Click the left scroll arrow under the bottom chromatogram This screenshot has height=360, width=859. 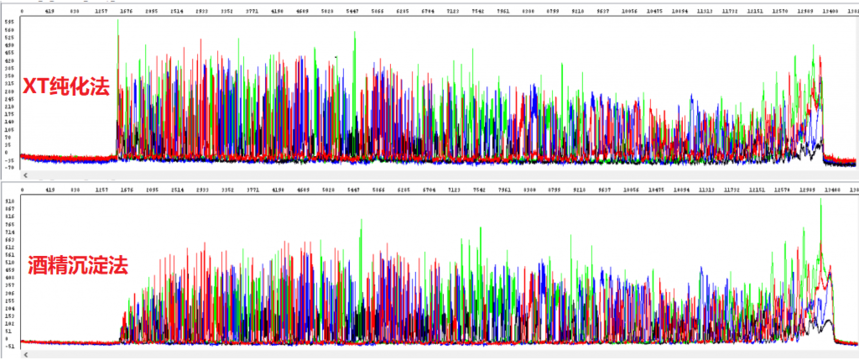click(x=25, y=355)
